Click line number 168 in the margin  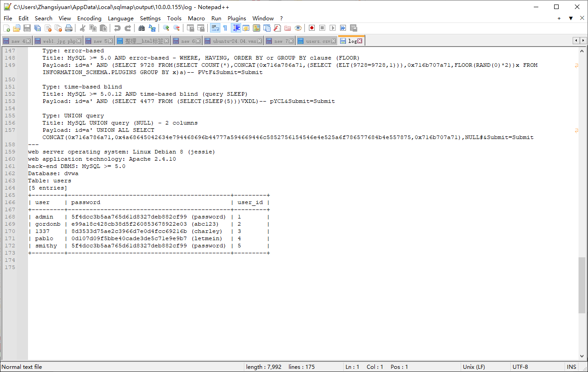click(x=10, y=217)
